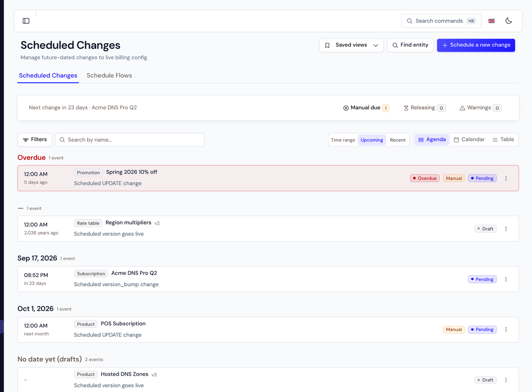Expand Saved views dropdown
The height and width of the screenshot is (392, 532).
point(351,45)
